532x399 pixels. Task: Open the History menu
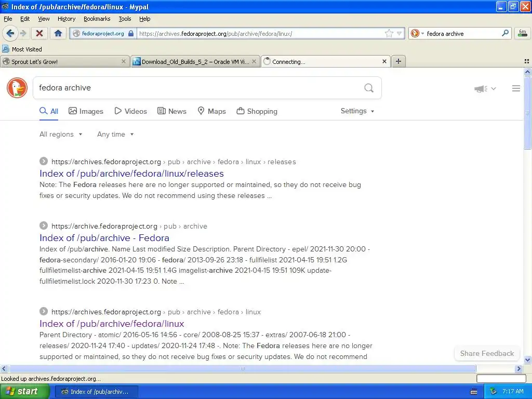[x=66, y=19]
